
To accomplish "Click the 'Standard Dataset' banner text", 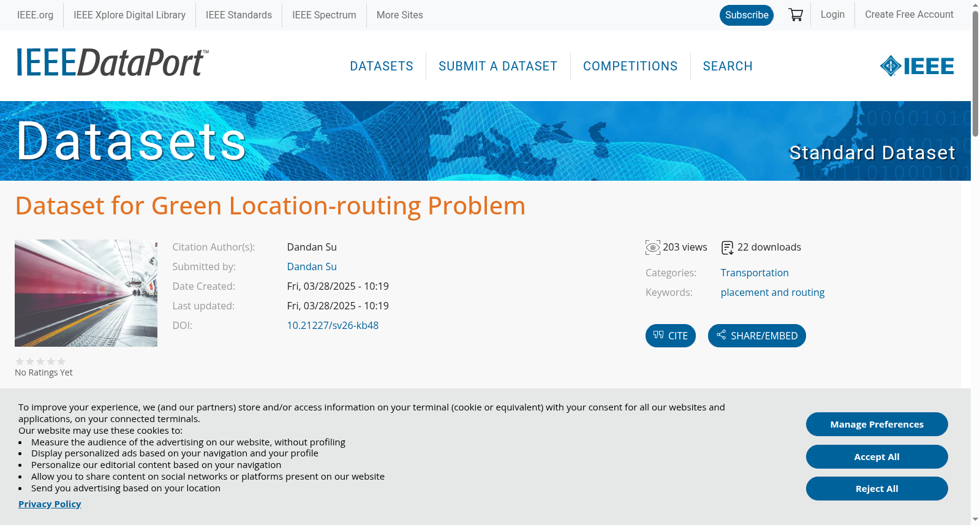I will click(872, 153).
